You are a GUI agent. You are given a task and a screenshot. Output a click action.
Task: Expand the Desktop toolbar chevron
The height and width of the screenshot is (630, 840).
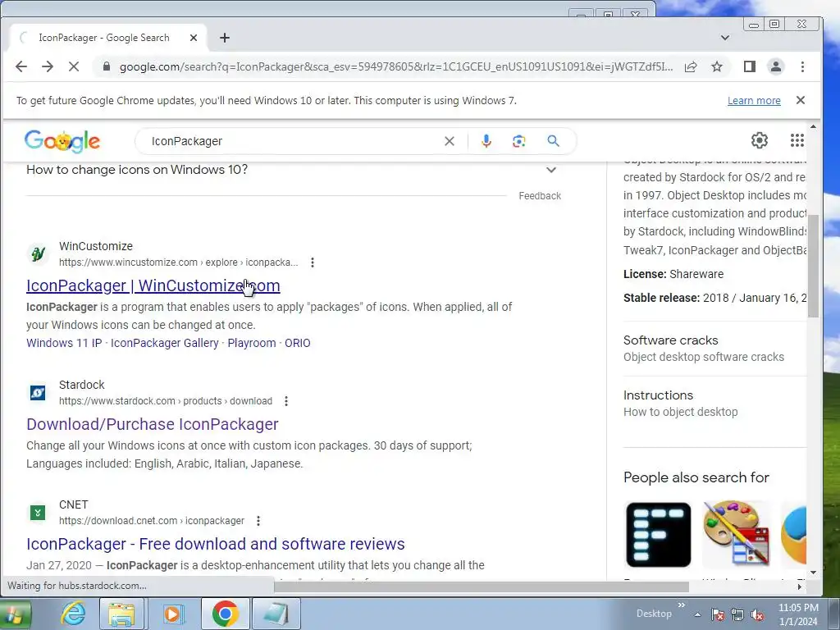point(682,605)
